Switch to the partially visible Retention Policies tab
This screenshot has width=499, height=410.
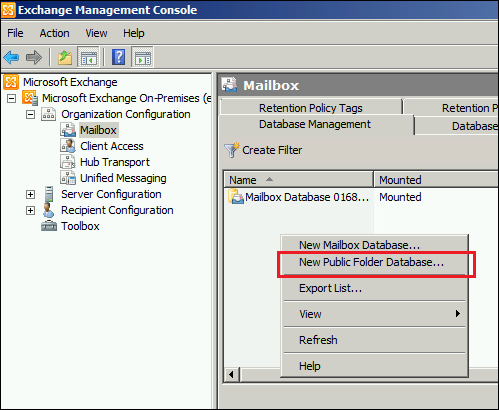(451, 107)
